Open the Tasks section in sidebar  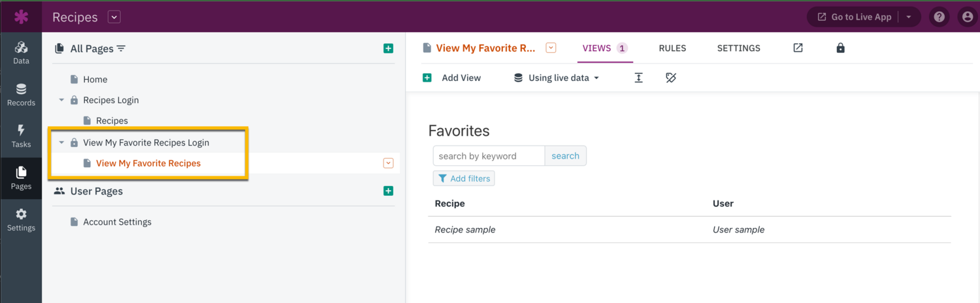21,136
